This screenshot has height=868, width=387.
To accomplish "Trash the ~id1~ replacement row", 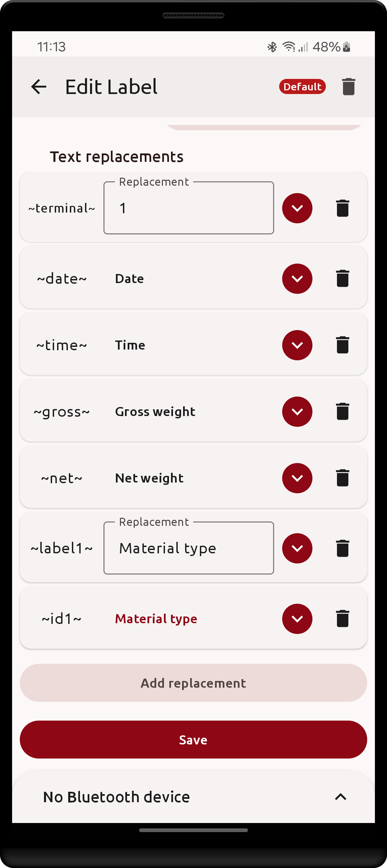I will [x=342, y=619].
